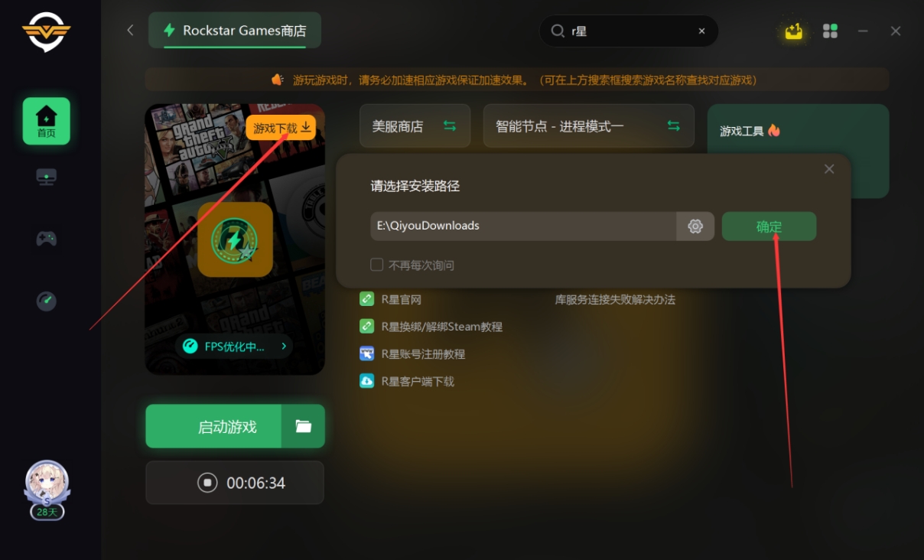Screen dimensions: 924x560
Task: Confirm install path with 确定
Action: click(769, 226)
